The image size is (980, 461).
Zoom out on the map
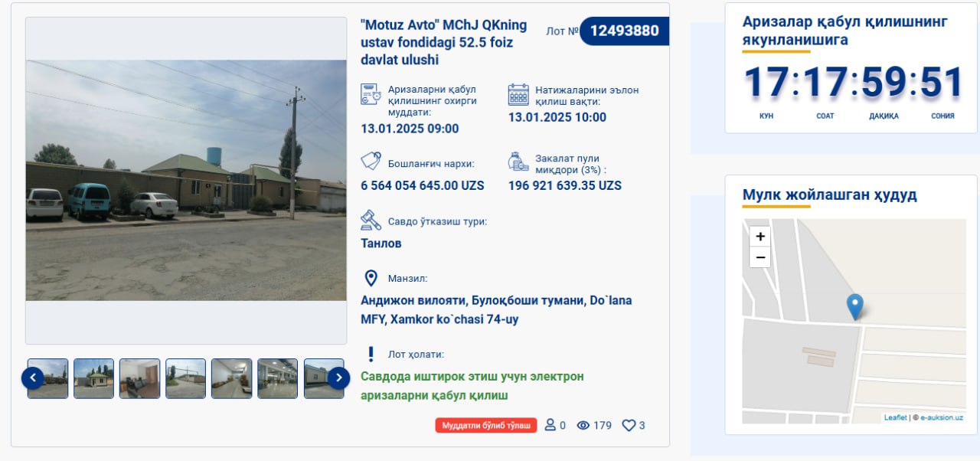click(760, 257)
